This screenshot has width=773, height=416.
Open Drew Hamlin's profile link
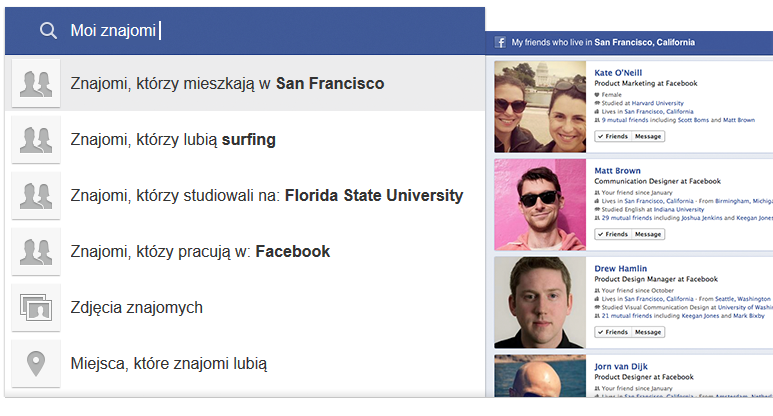pyautogui.click(x=620, y=269)
